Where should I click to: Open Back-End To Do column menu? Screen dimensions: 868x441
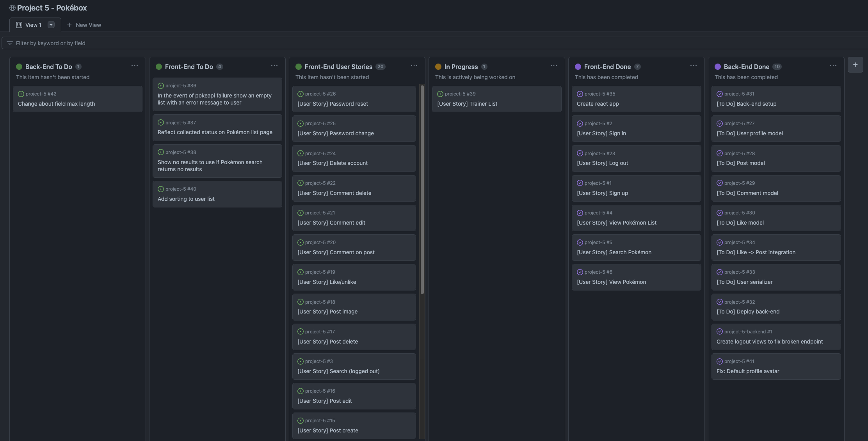click(x=135, y=66)
